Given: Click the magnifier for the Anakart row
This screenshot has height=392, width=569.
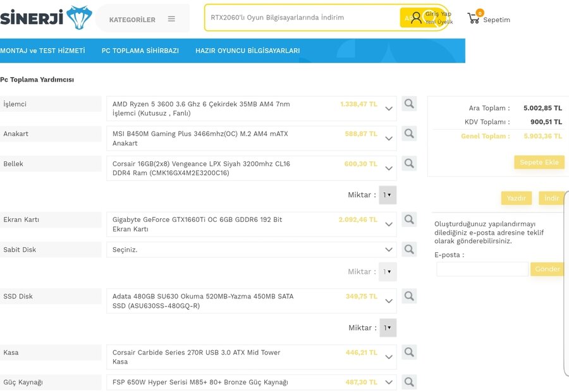Looking at the screenshot, I should coord(409,133).
